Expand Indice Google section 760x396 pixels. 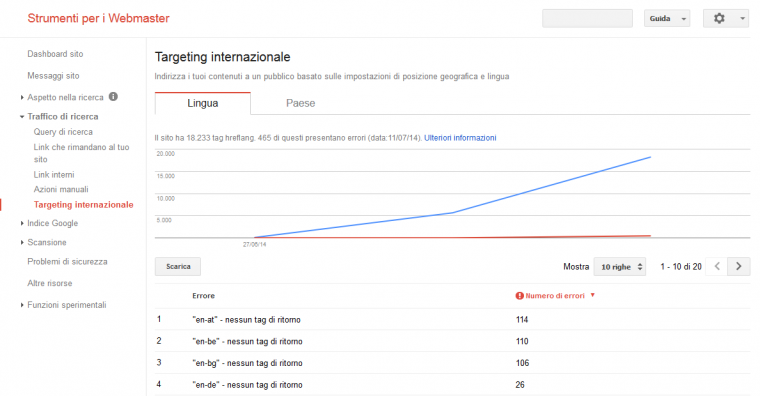[22, 223]
